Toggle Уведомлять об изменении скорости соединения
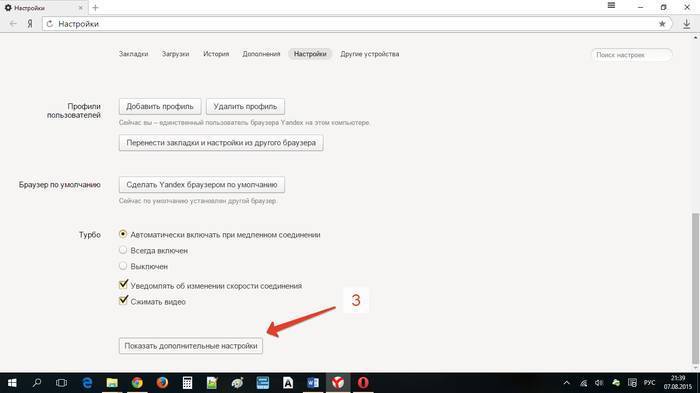This screenshot has height=393, width=700. point(123,284)
